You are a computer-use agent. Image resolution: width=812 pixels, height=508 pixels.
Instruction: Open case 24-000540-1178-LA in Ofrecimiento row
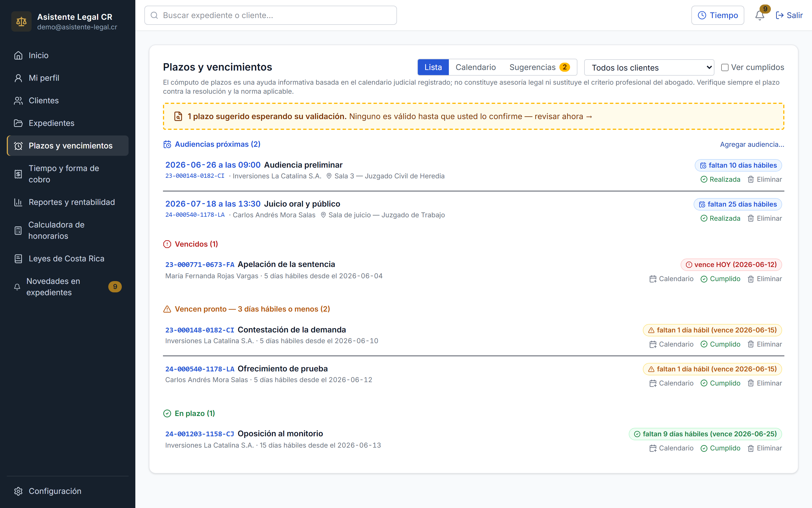[x=200, y=369]
